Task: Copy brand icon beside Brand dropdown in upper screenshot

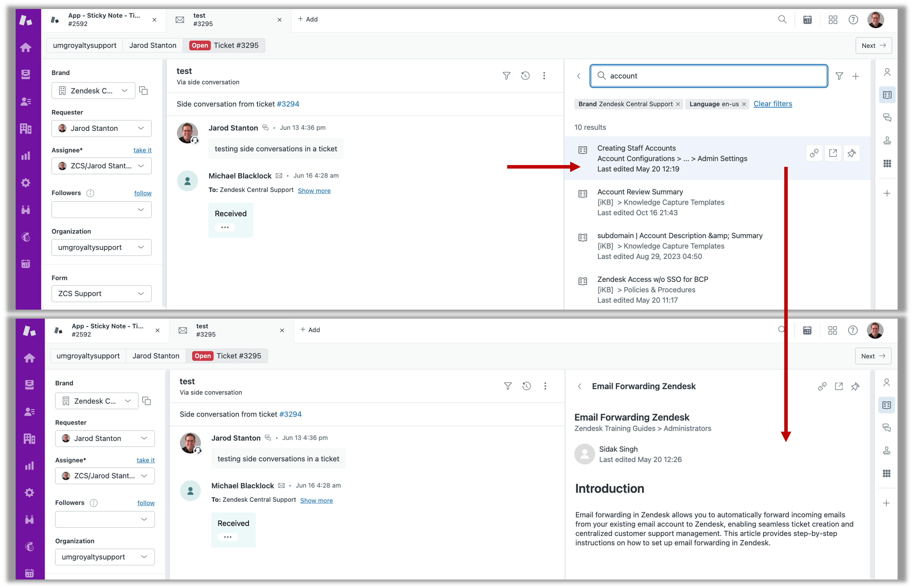Action: (144, 91)
